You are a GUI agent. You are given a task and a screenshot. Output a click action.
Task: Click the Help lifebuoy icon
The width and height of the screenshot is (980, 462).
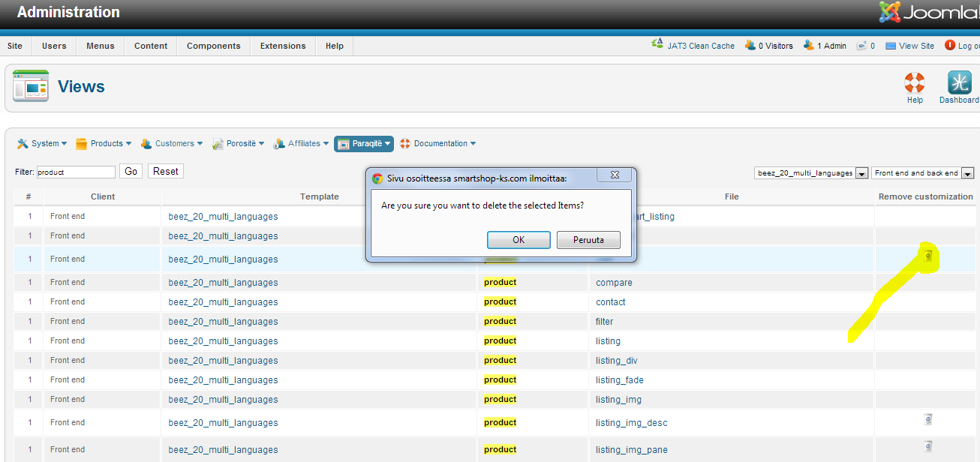[914, 82]
